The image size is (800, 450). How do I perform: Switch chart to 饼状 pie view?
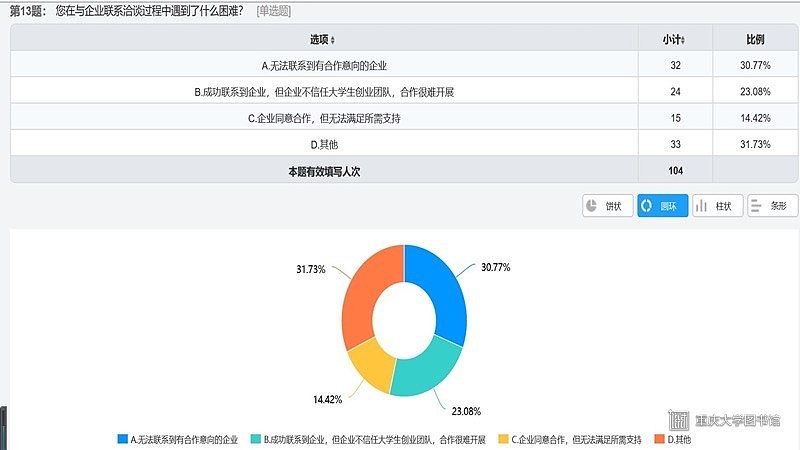(x=607, y=206)
